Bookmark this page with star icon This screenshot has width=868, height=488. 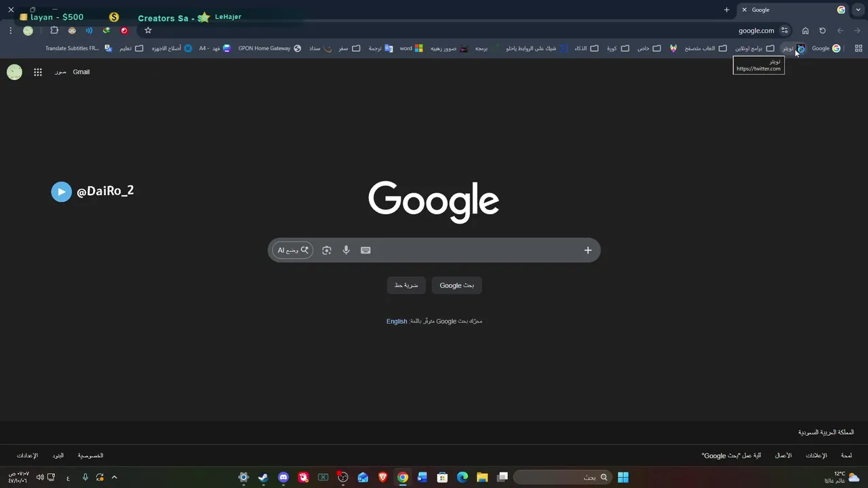pos(148,30)
